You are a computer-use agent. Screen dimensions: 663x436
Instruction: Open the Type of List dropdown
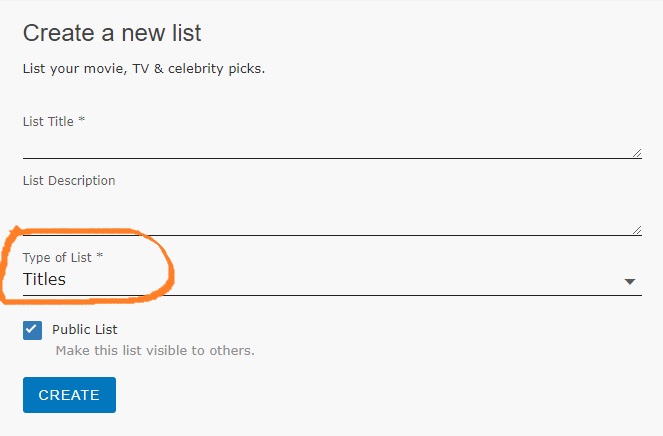click(330, 280)
